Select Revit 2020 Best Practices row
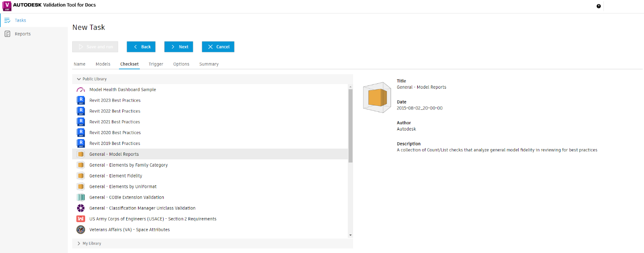Viewport: 644px width, 253px height. point(210,133)
